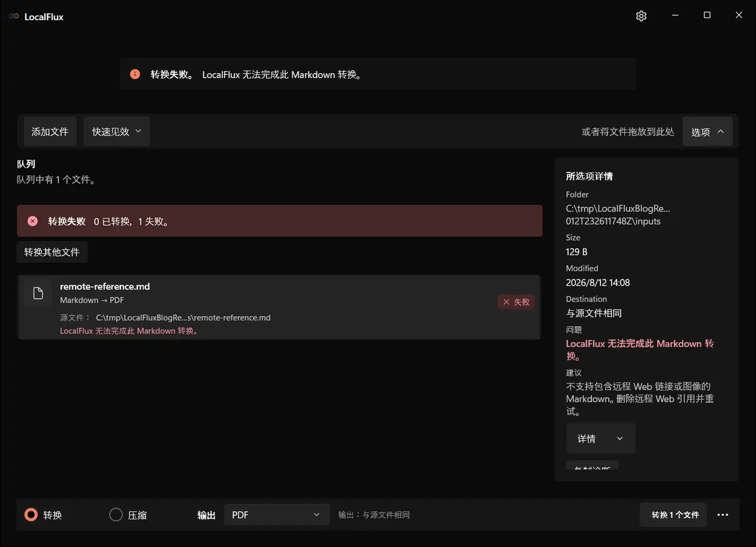Click the folder path ending in \inputs in details panel
Image resolution: width=756 pixels, height=547 pixels.
click(x=618, y=215)
